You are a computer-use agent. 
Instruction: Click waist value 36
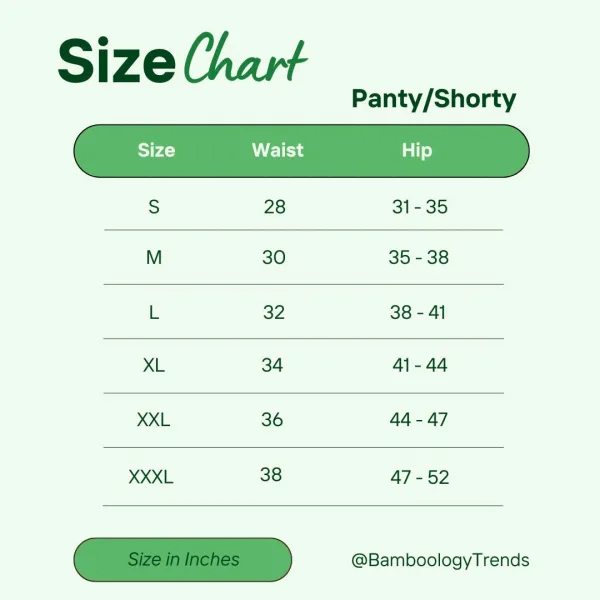click(273, 420)
